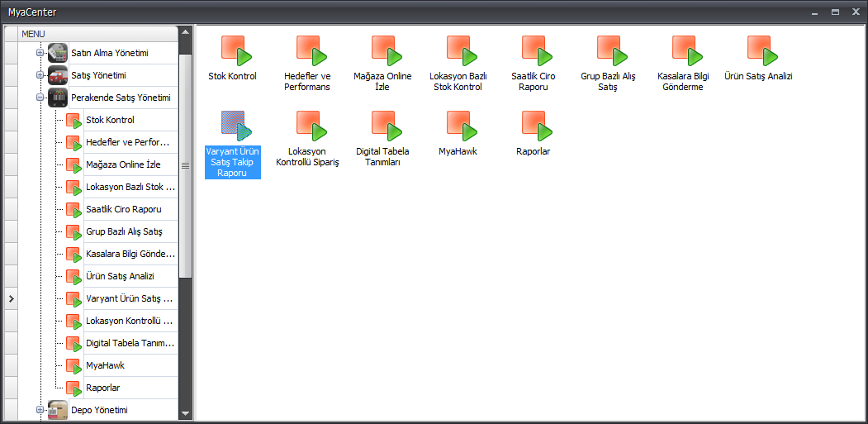Click the tree icon beside Stok Kontrol
The image size is (868, 424).
[x=74, y=121]
